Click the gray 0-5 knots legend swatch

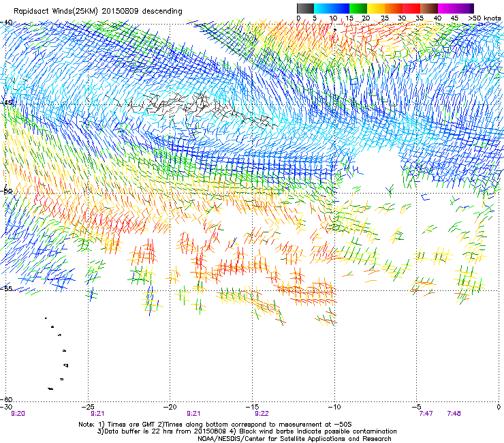pos(305,8)
